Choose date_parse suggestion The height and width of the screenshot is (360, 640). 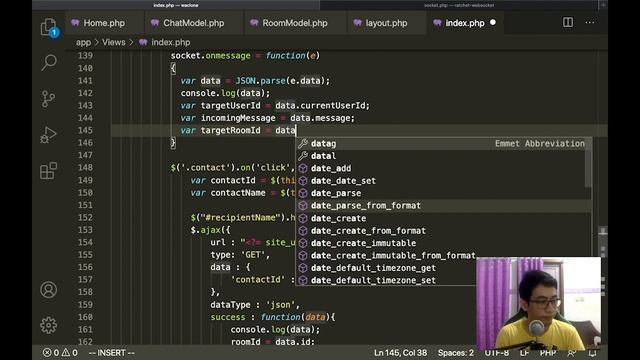coord(442,193)
